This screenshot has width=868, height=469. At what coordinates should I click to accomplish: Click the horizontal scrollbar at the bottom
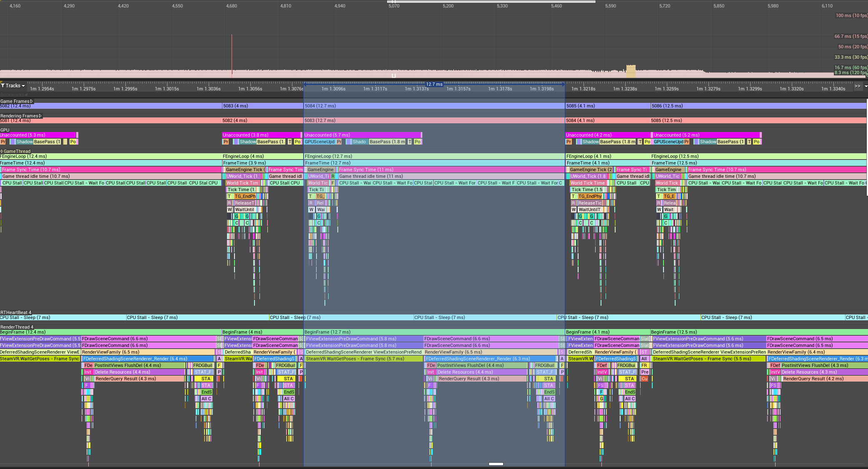pyautogui.click(x=496, y=464)
